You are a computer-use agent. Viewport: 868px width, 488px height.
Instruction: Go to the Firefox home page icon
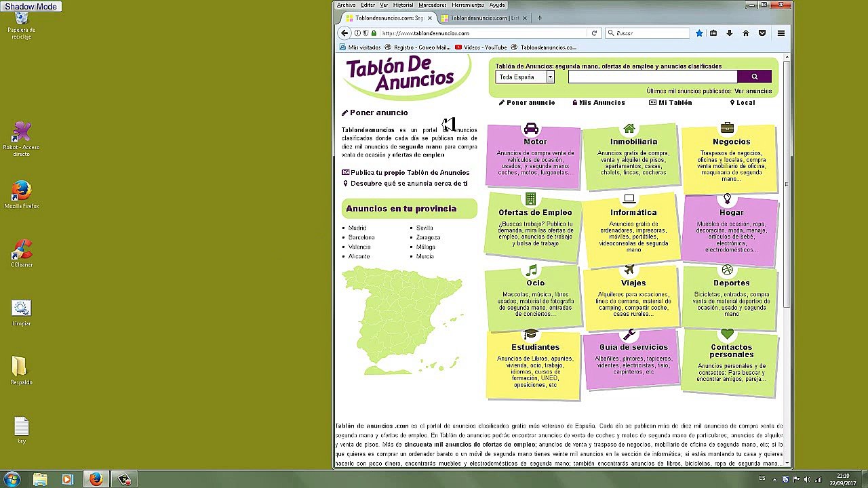(746, 33)
